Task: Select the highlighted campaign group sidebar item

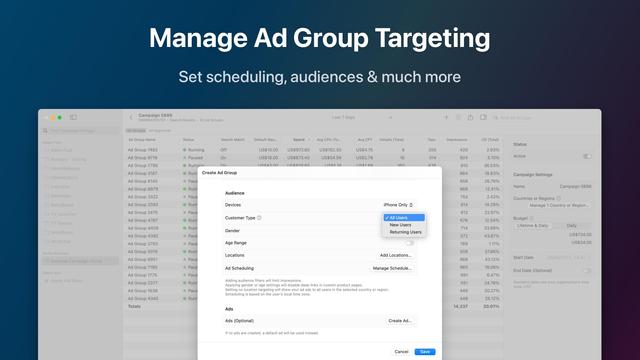Action: click(80, 261)
